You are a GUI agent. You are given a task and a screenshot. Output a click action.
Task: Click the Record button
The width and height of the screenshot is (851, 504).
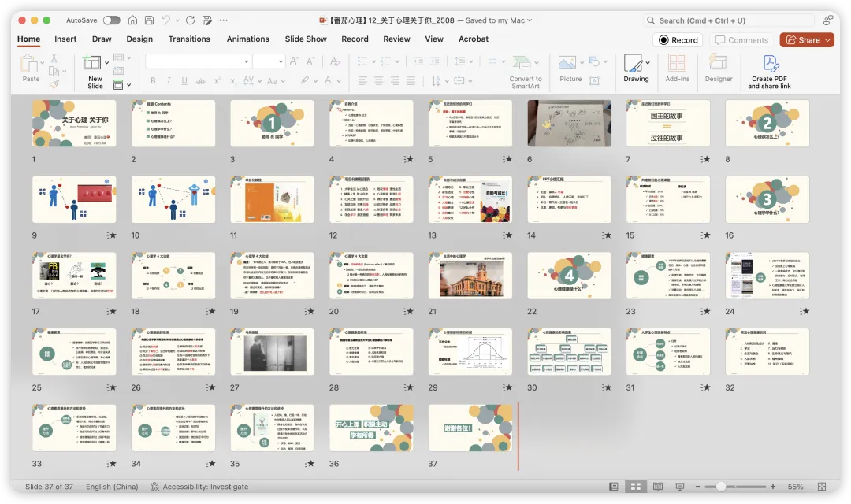[x=678, y=40]
